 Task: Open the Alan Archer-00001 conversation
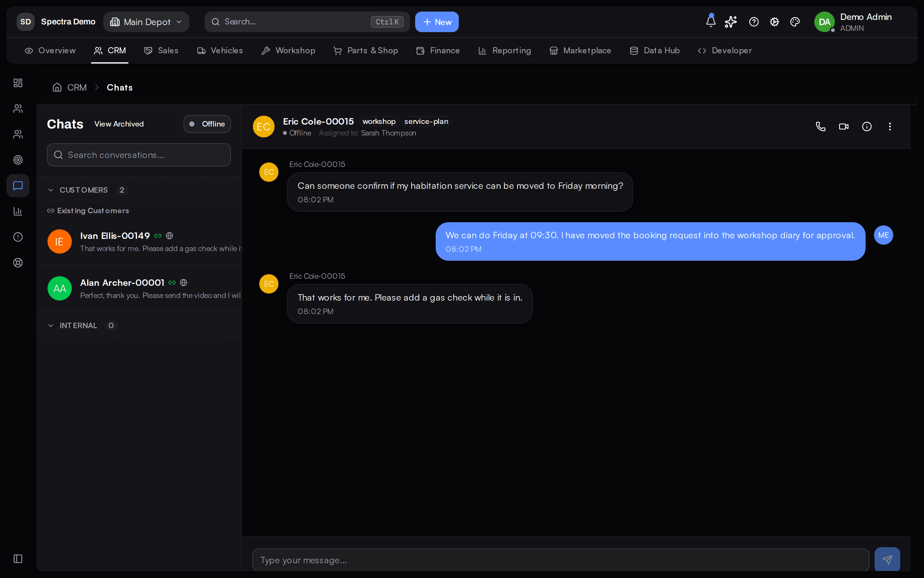click(x=139, y=289)
